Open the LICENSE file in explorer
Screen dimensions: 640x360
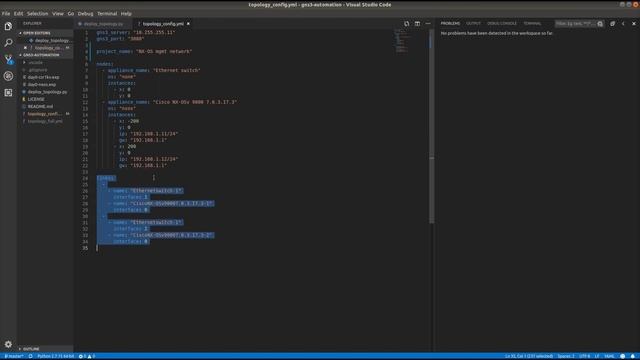click(36, 99)
